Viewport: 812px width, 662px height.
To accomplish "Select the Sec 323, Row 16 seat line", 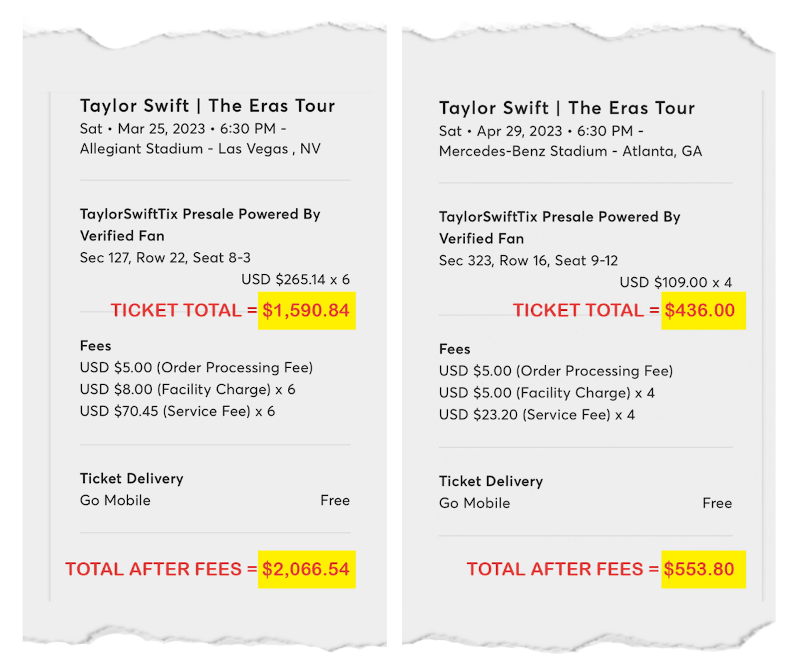I will [528, 261].
